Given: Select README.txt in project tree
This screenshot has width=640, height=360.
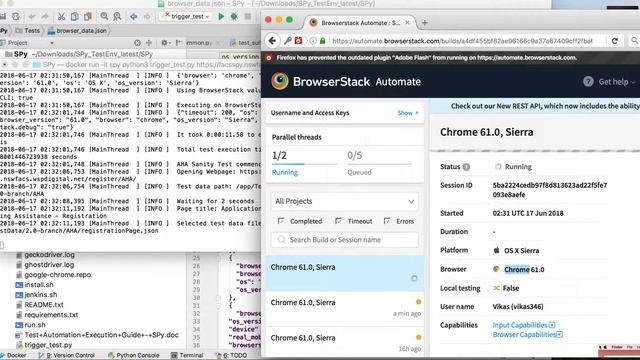Looking at the screenshot, I should (39, 304).
